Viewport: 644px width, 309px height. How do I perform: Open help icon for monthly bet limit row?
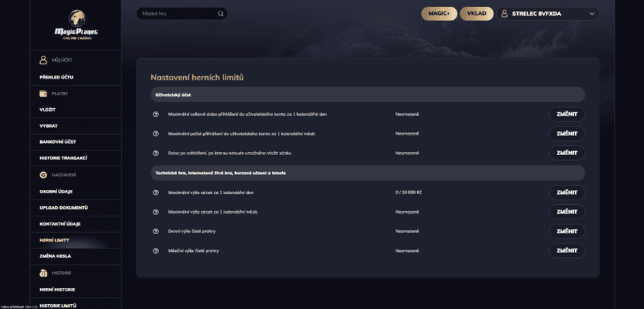(x=155, y=212)
